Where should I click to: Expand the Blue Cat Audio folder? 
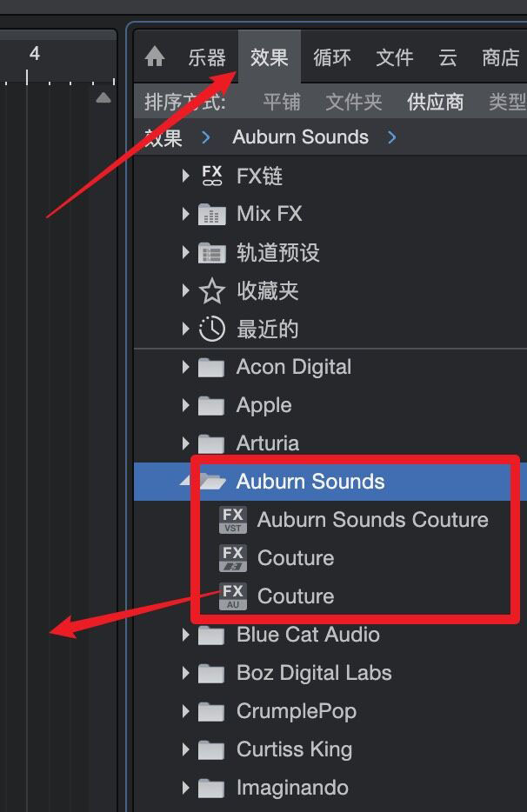pos(185,635)
